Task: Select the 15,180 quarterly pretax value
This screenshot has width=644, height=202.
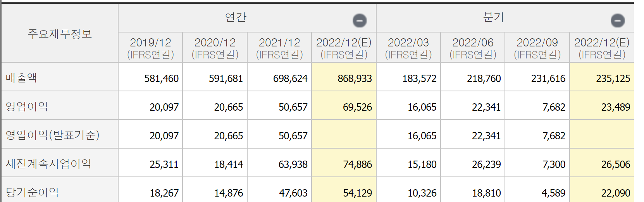Action: 422,164
